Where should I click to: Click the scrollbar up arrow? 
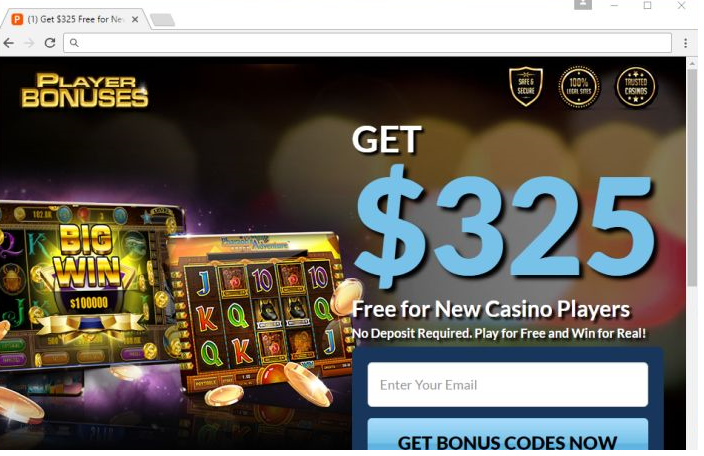(692, 65)
